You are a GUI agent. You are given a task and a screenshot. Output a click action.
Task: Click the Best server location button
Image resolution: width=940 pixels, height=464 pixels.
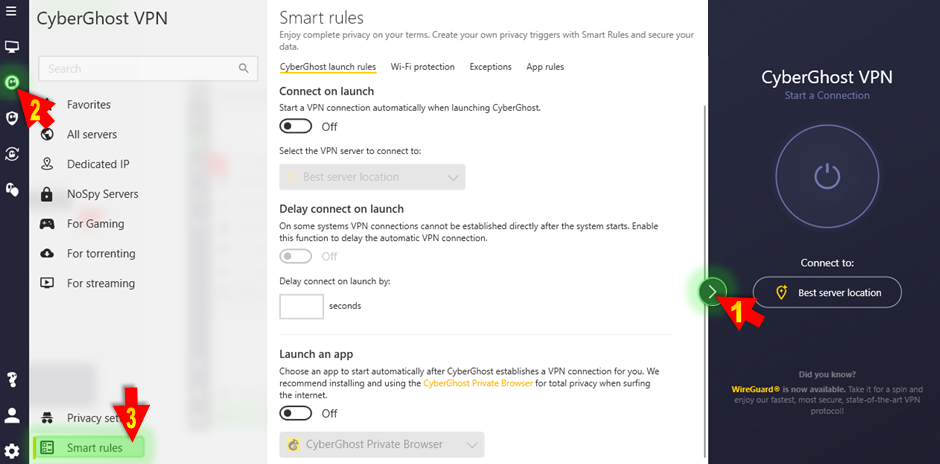coord(827,293)
